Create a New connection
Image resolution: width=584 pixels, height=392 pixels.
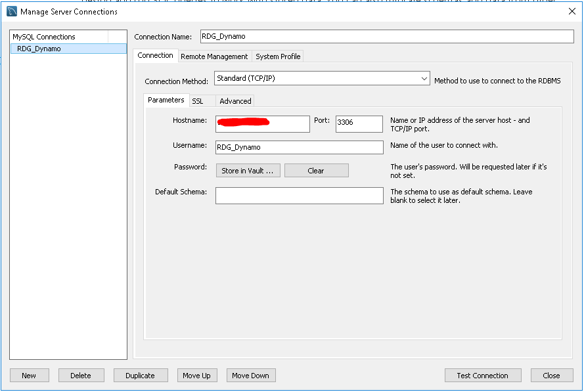point(30,375)
